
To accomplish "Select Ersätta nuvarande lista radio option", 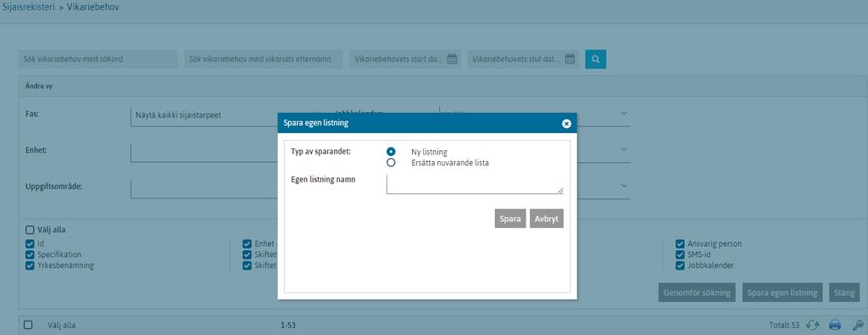I will (391, 163).
